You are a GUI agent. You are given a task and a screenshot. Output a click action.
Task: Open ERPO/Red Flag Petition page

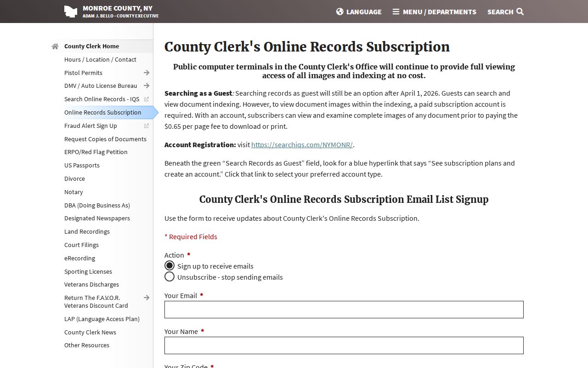tap(96, 152)
